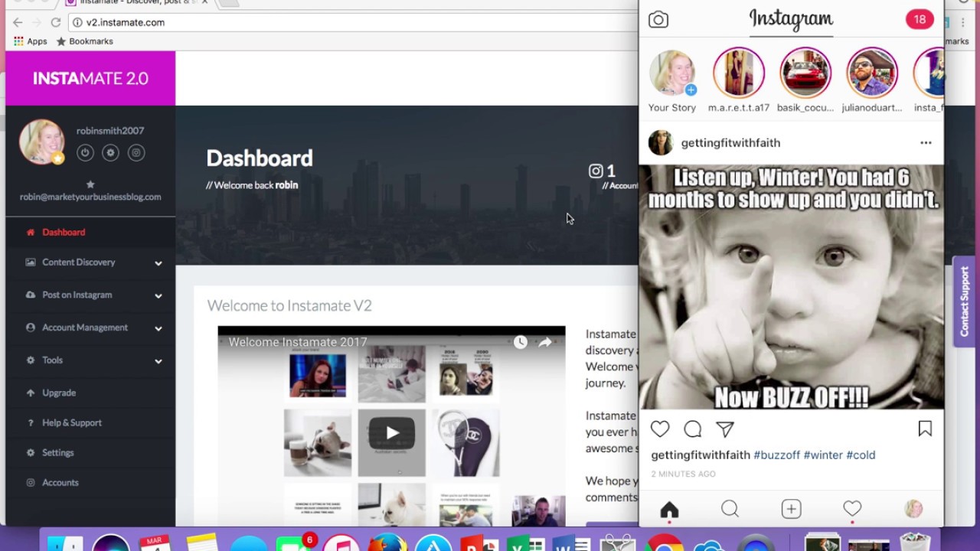Image resolution: width=980 pixels, height=551 pixels.
Task: Click the Winter meme post image
Action: pyautogui.click(x=791, y=287)
